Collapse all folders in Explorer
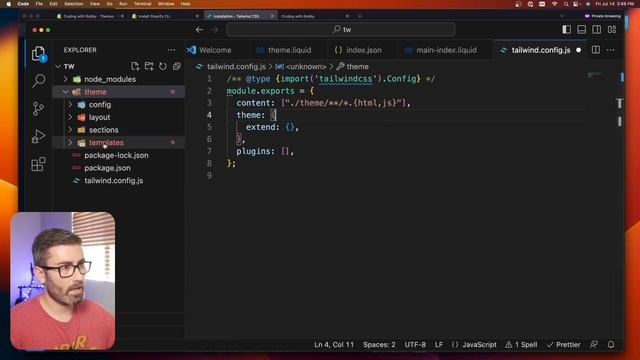 click(x=177, y=66)
